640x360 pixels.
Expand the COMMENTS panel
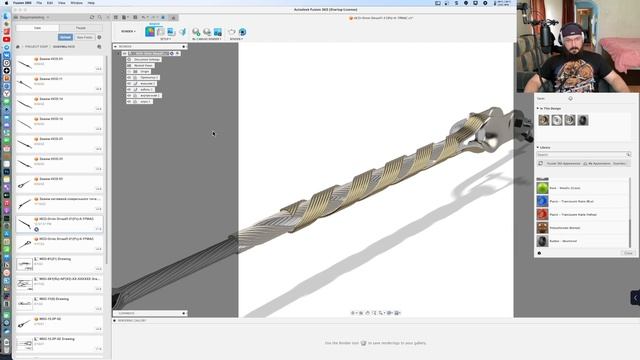coord(184,313)
